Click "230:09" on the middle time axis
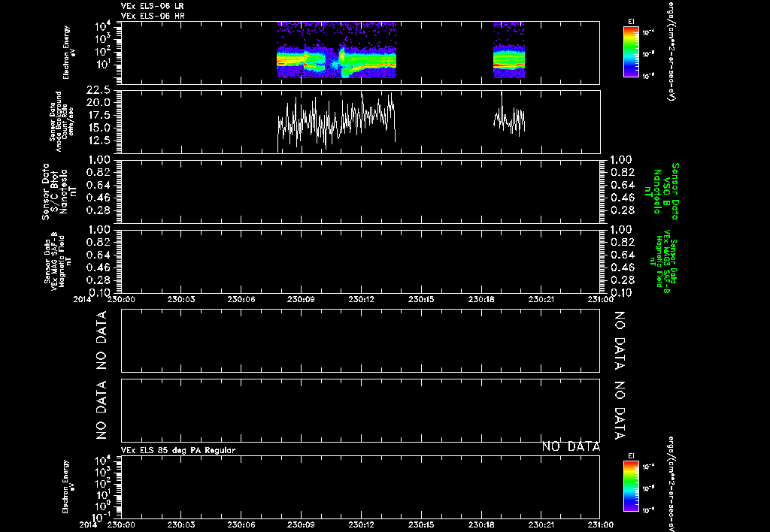Viewport: 770px width, 532px height. pos(301,298)
